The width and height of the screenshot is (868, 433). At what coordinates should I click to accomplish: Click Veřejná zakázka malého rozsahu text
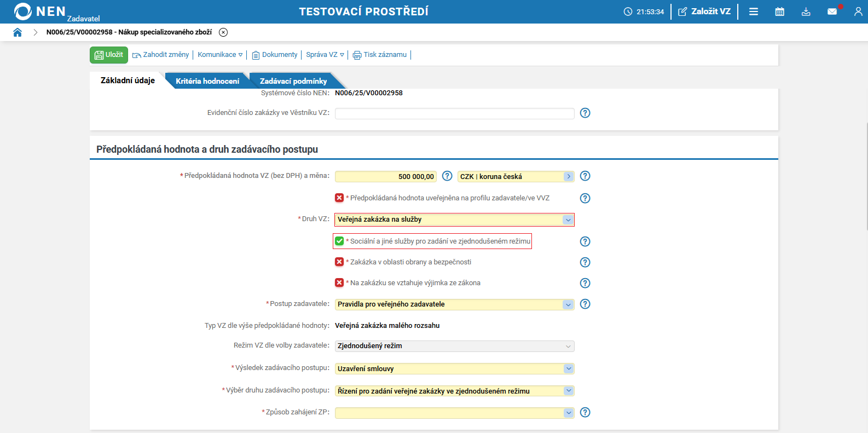pyautogui.click(x=387, y=326)
